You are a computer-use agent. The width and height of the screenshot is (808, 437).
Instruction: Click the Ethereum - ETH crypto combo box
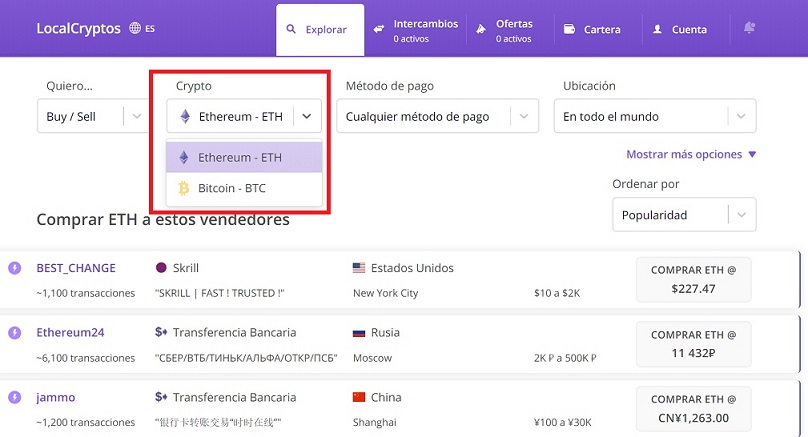tap(244, 116)
